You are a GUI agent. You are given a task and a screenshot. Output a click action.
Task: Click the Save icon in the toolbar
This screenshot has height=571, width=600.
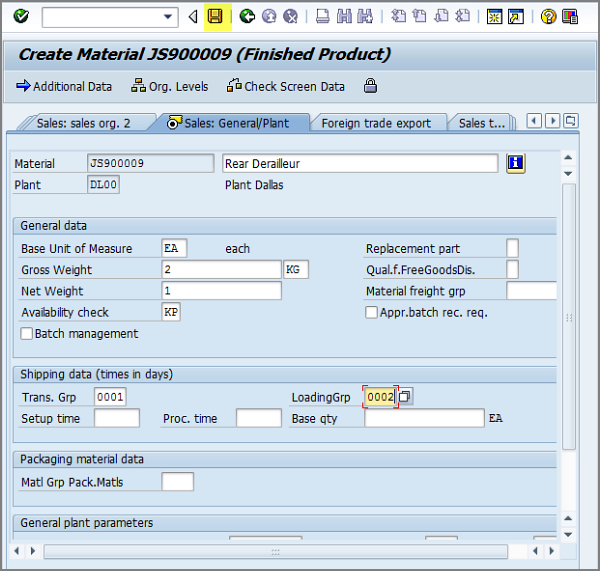point(215,17)
